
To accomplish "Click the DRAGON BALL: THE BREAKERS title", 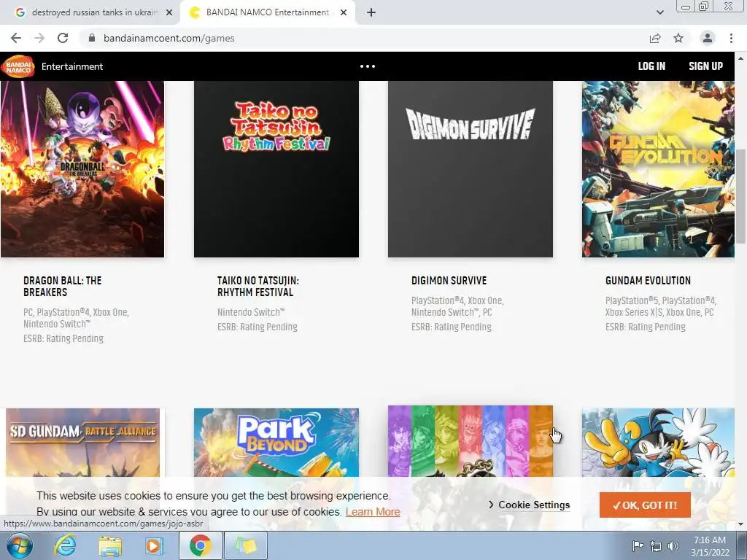I will point(63,286).
